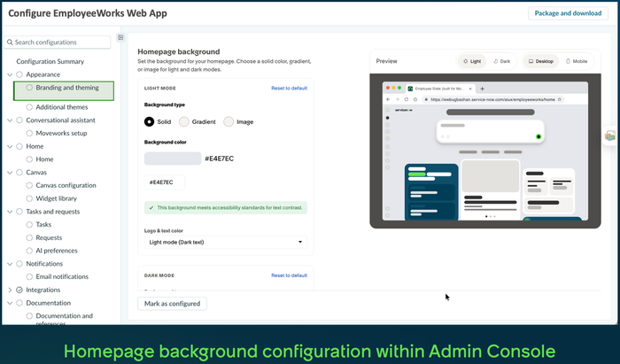Select Solid background type
Image resolution: width=620 pixels, height=364 pixels.
coord(149,121)
